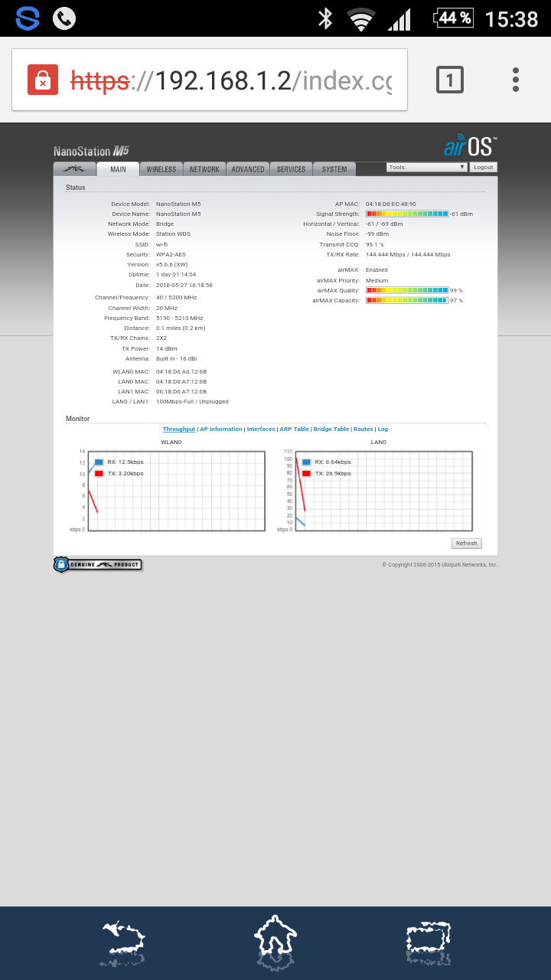Open the ADVANCED tab
This screenshot has width=551, height=980.
coord(248,169)
